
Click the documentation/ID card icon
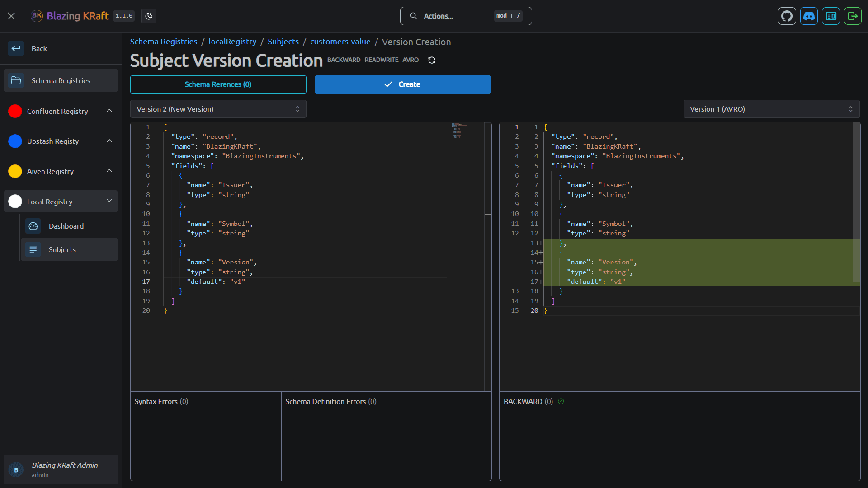pyautogui.click(x=831, y=16)
